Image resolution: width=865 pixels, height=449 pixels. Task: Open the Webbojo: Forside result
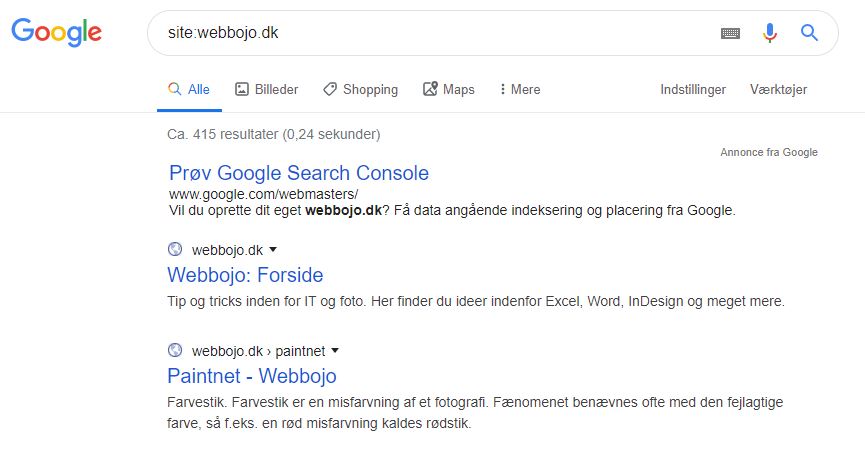245,275
